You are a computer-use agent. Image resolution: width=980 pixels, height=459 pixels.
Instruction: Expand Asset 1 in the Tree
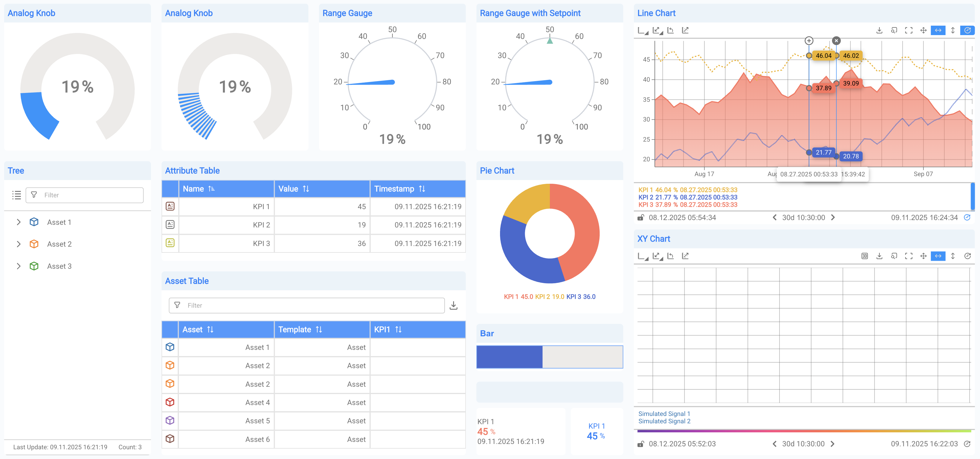click(19, 222)
